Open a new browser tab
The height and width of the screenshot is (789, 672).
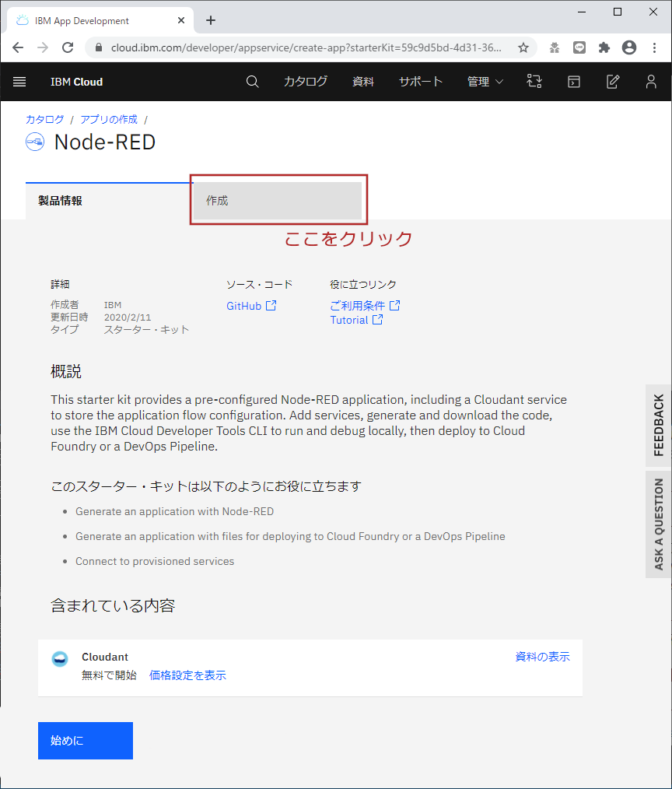coord(211,20)
